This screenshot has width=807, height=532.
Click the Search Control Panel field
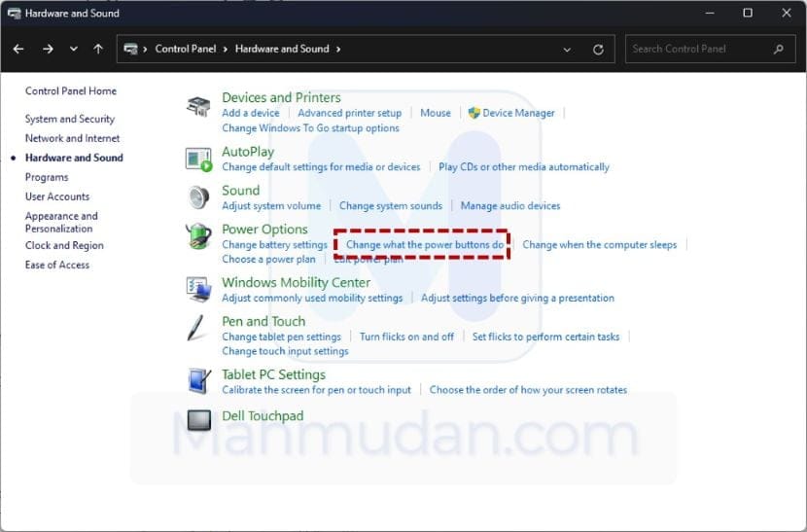point(698,49)
